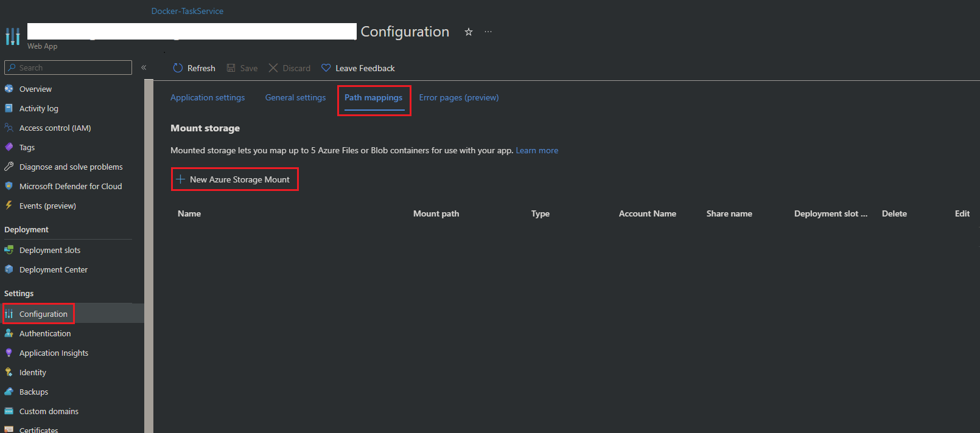The width and height of the screenshot is (980, 433).
Task: Open Tags menu item
Action: (27, 147)
